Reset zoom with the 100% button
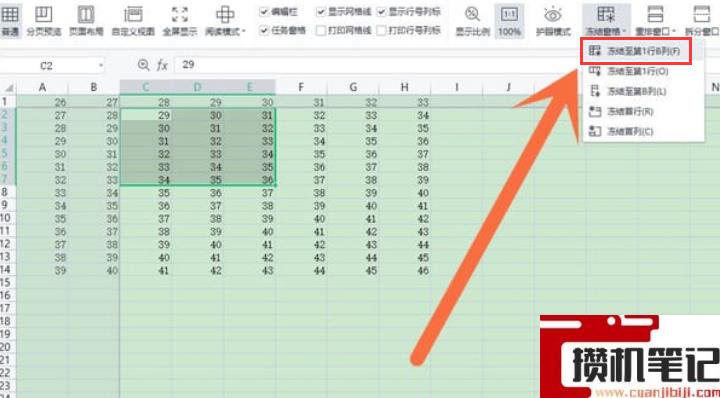The width and height of the screenshot is (720, 398). tap(509, 20)
